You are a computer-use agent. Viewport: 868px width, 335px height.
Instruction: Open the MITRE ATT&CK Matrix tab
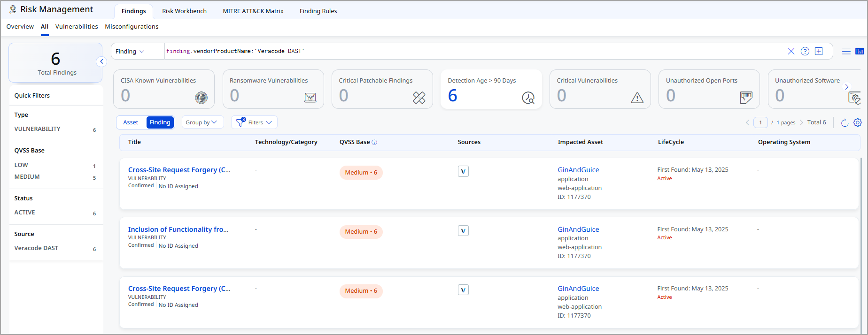[253, 11]
